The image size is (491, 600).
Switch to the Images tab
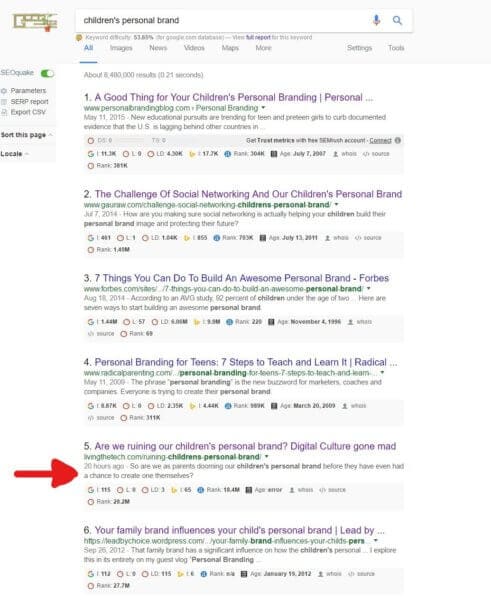(x=121, y=48)
